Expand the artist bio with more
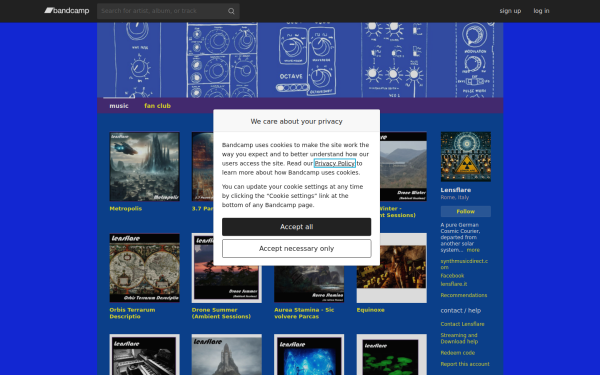This screenshot has height=375, width=600. [x=473, y=250]
